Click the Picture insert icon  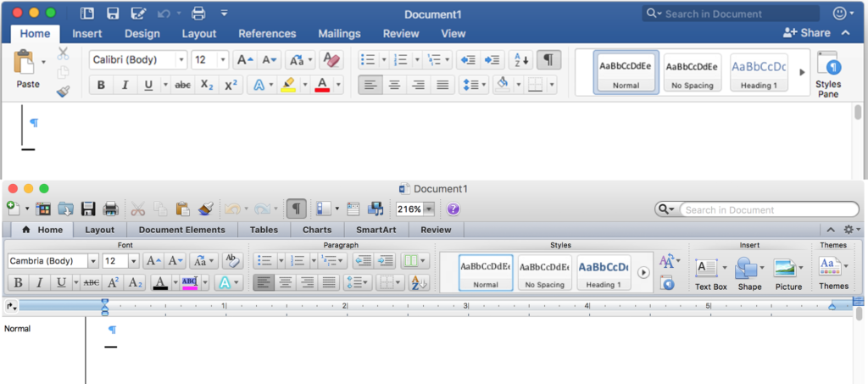tap(787, 273)
